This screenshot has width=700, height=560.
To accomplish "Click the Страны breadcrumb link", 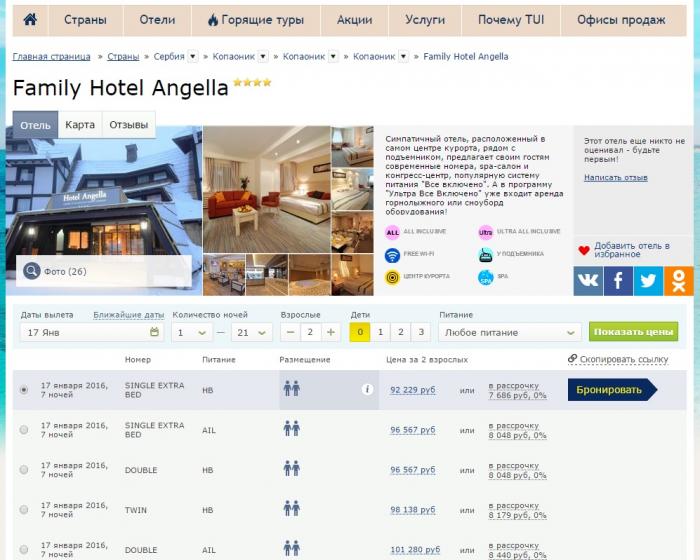I will click(123, 57).
